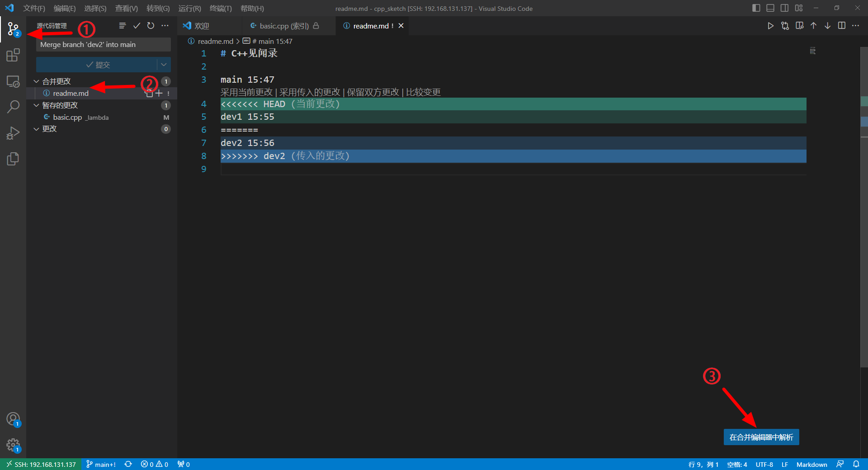Refresh the source control panel
The height and width of the screenshot is (470, 868).
coord(151,26)
